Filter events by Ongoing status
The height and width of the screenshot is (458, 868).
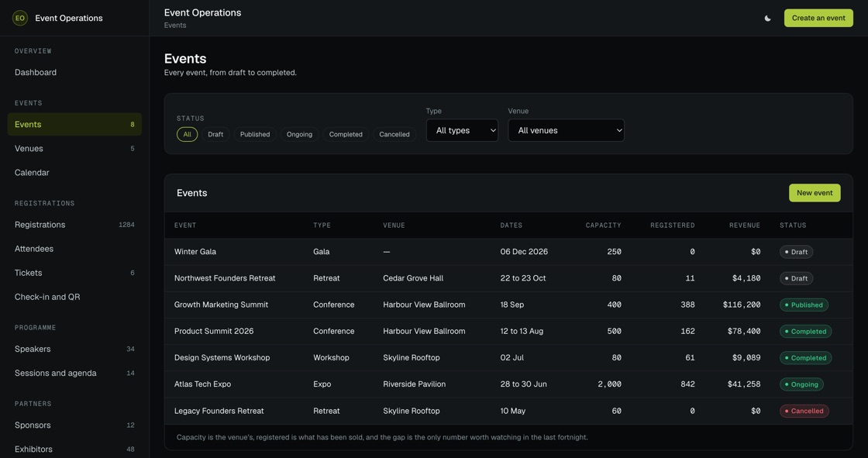(299, 135)
